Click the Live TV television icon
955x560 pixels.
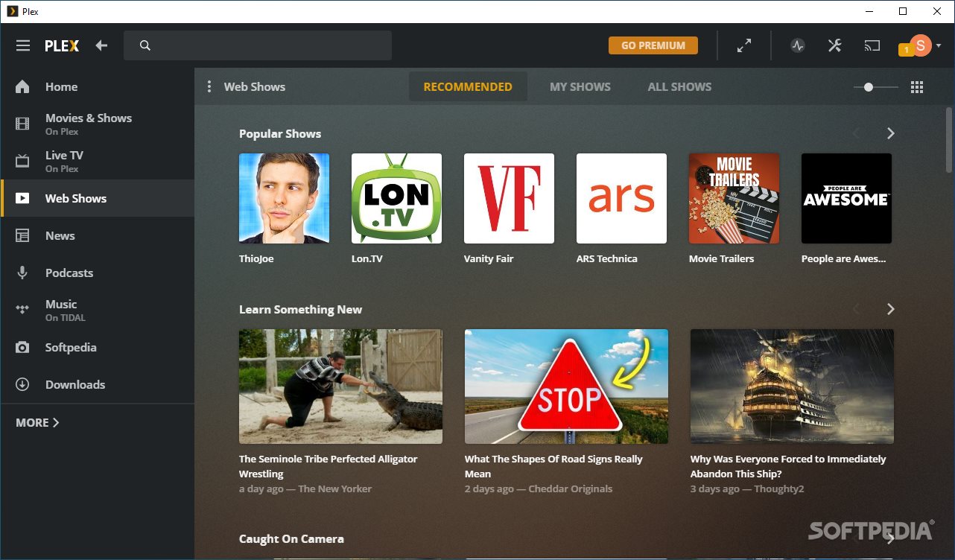22,161
